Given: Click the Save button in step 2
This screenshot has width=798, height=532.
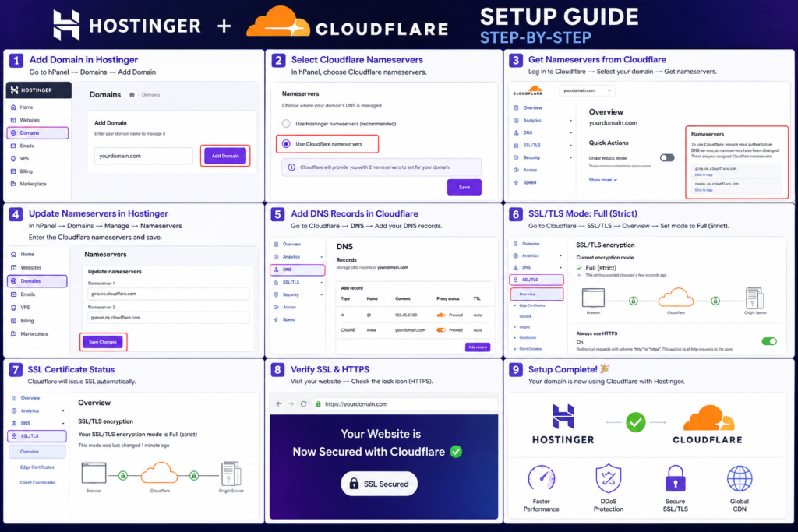Looking at the screenshot, I should coord(464,187).
